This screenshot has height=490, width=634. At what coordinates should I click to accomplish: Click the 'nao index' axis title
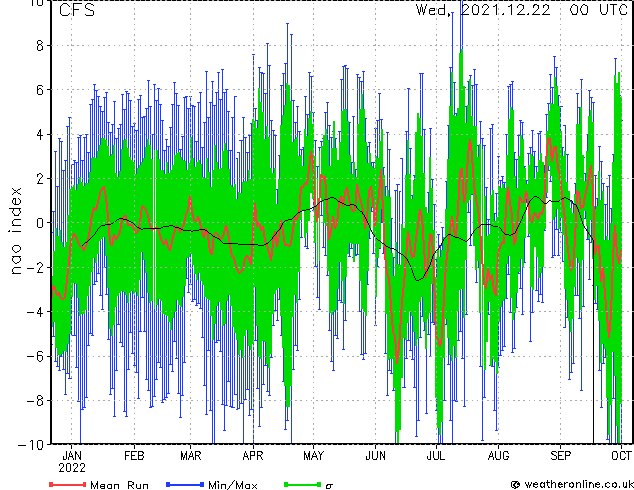coord(15,231)
